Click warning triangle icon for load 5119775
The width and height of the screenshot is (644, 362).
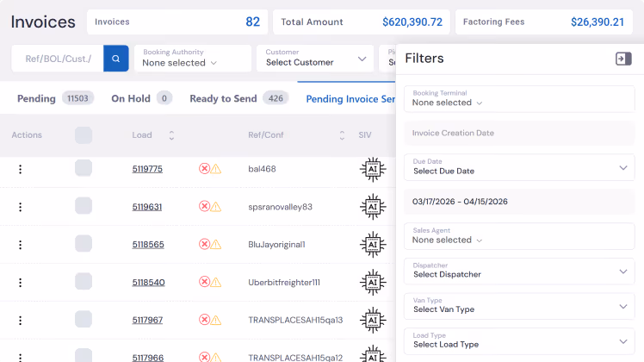coord(215,169)
